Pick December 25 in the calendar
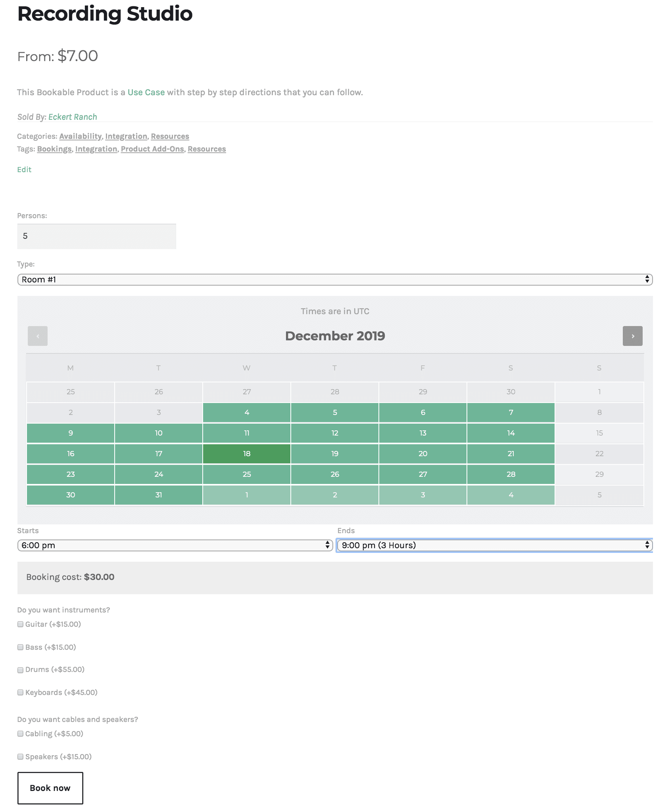Image resolution: width=672 pixels, height=810 pixels. 247,474
